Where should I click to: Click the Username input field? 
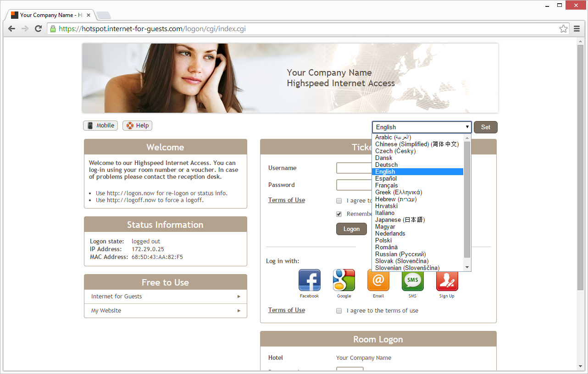[x=354, y=168]
